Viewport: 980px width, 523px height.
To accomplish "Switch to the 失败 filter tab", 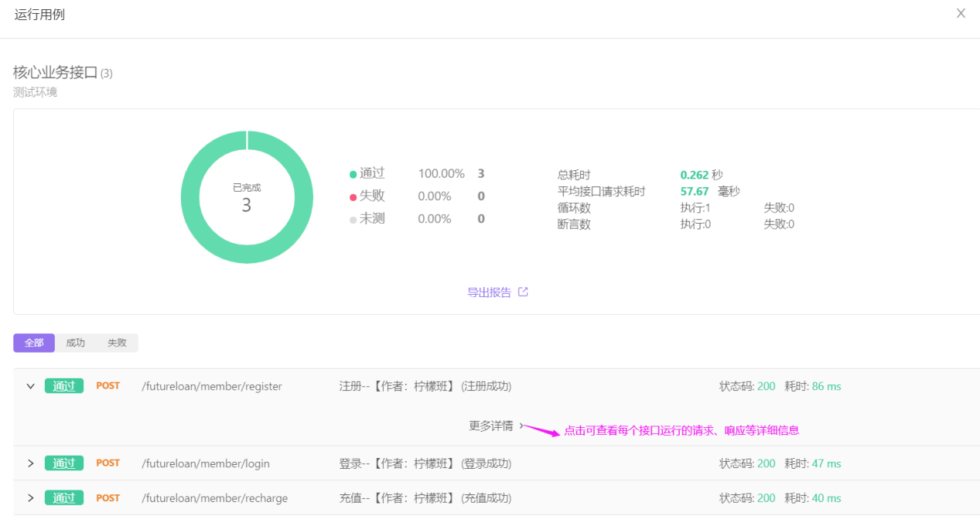I will coord(117,343).
